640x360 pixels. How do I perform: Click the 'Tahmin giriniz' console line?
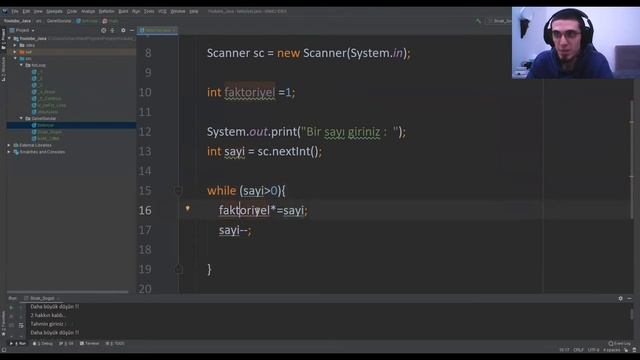click(x=48, y=324)
